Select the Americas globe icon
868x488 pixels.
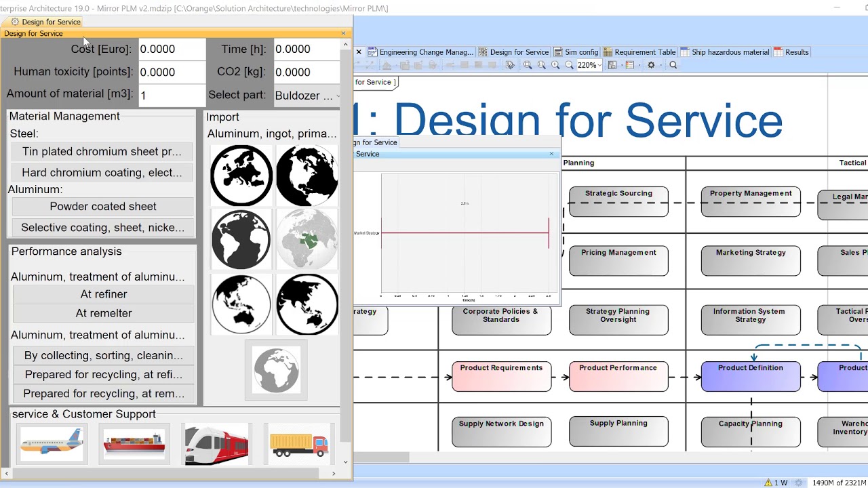307,175
